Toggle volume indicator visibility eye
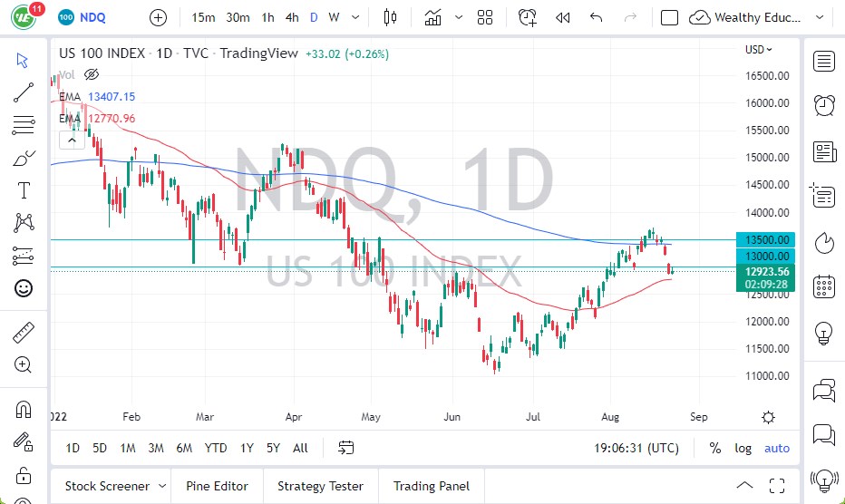The width and height of the screenshot is (845, 504). click(91, 74)
